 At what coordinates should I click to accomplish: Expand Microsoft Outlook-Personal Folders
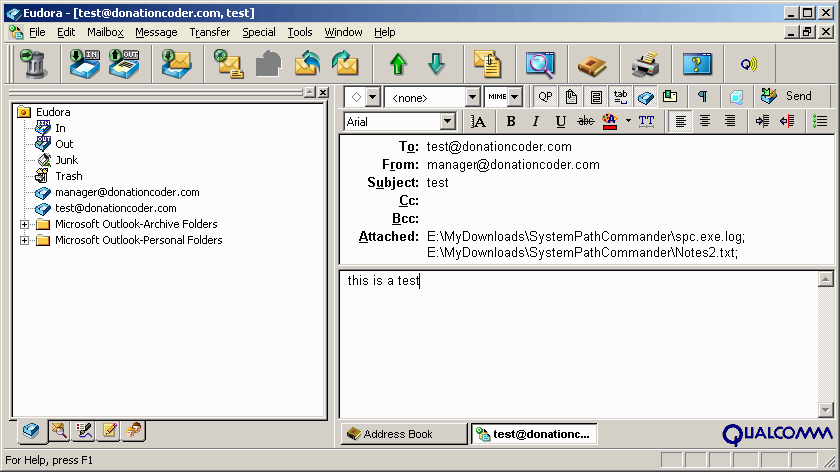[x=24, y=240]
